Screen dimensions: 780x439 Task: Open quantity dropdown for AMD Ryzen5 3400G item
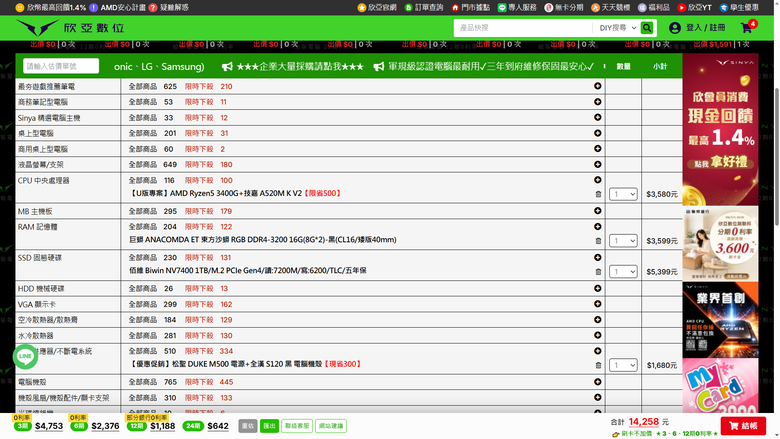623,194
